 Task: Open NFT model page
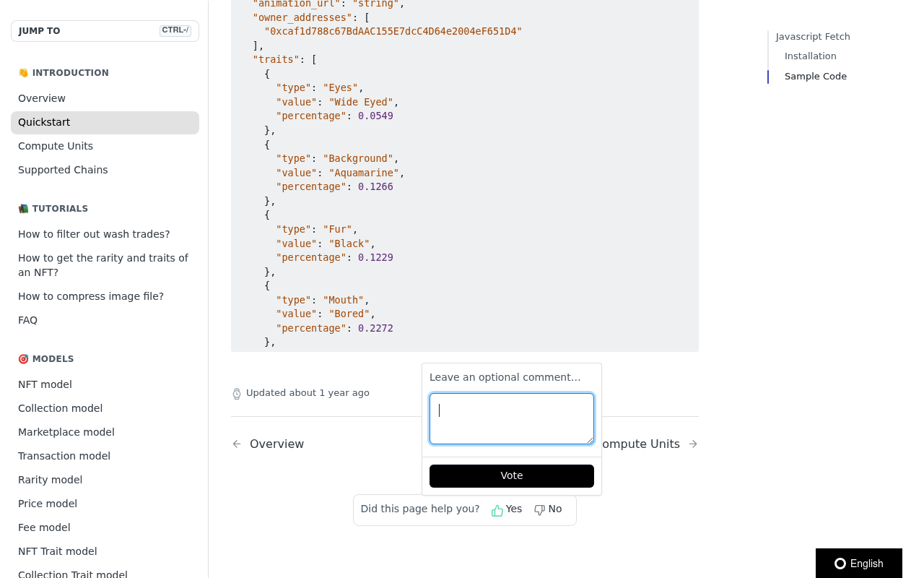(105, 384)
